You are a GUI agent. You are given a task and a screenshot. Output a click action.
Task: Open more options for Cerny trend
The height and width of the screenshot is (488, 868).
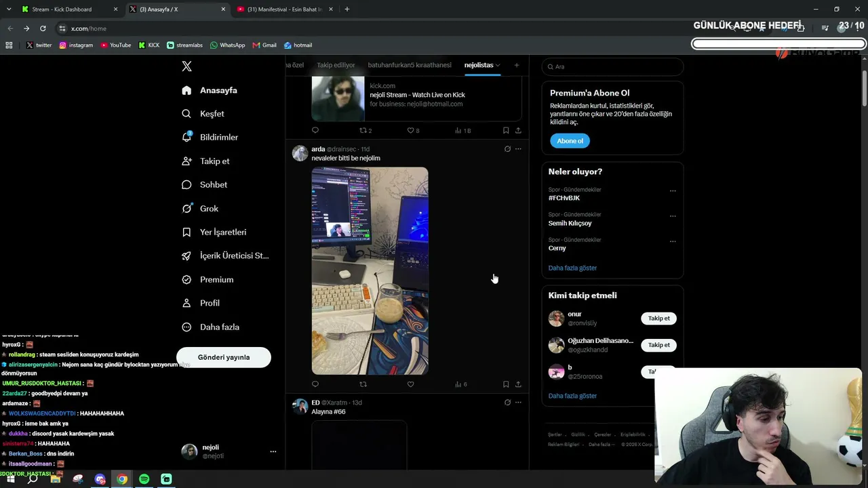point(673,241)
